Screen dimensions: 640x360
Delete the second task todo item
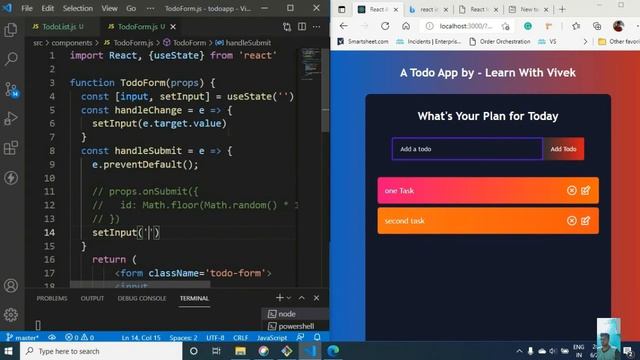(571, 221)
